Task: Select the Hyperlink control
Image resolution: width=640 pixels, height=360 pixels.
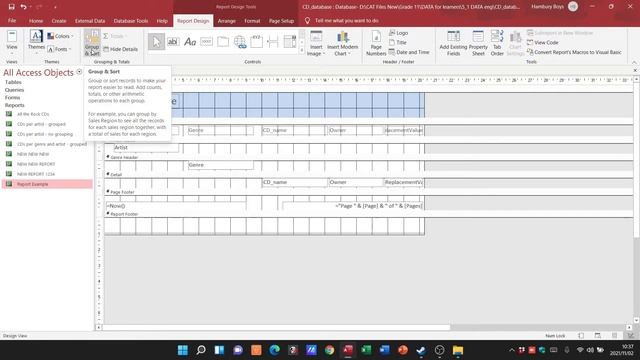Action: pyautogui.click(x=240, y=42)
